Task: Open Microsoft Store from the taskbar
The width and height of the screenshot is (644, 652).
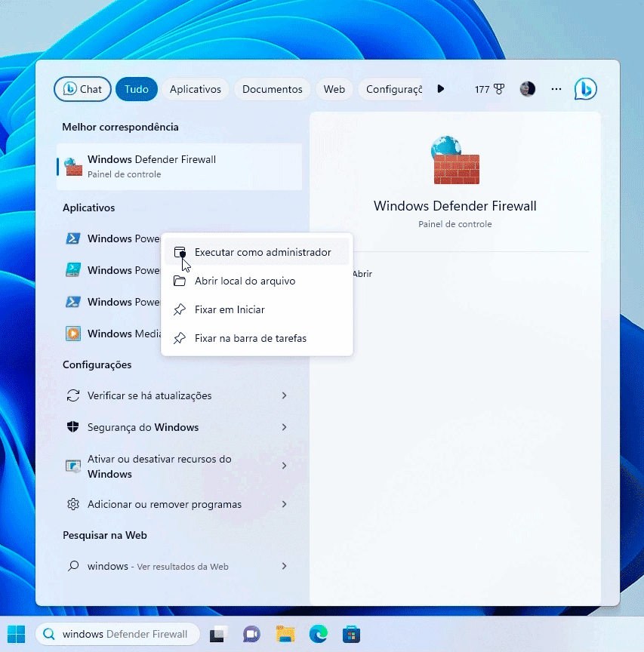Action: (x=351, y=634)
